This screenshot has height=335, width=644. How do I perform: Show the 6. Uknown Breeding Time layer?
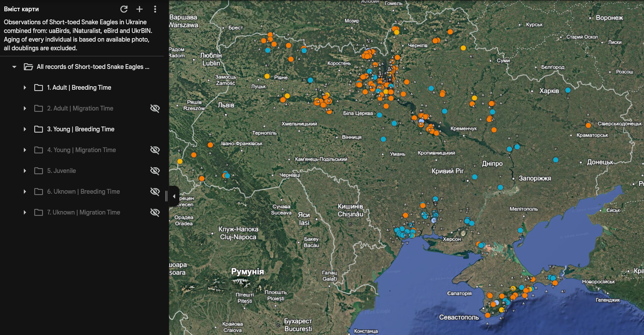[x=155, y=192]
